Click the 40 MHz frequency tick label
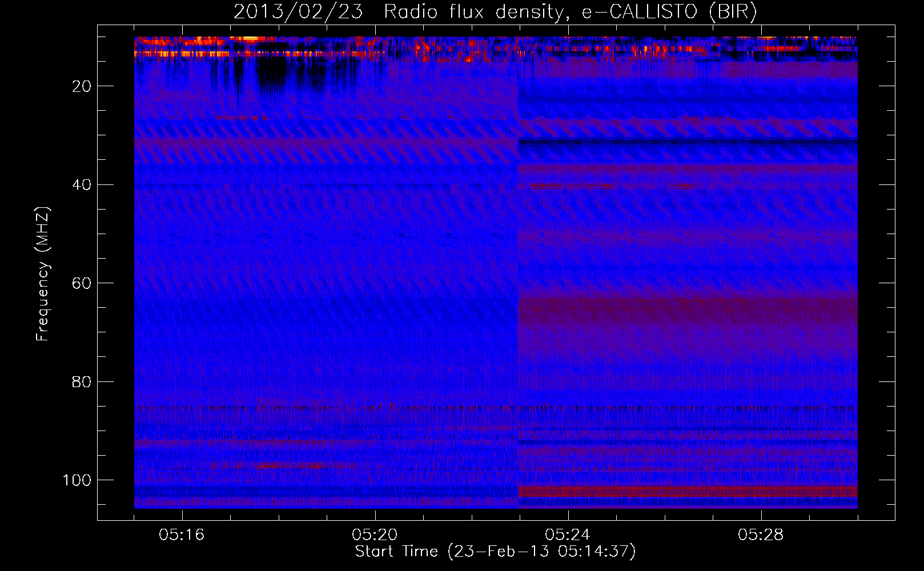 pyautogui.click(x=82, y=184)
